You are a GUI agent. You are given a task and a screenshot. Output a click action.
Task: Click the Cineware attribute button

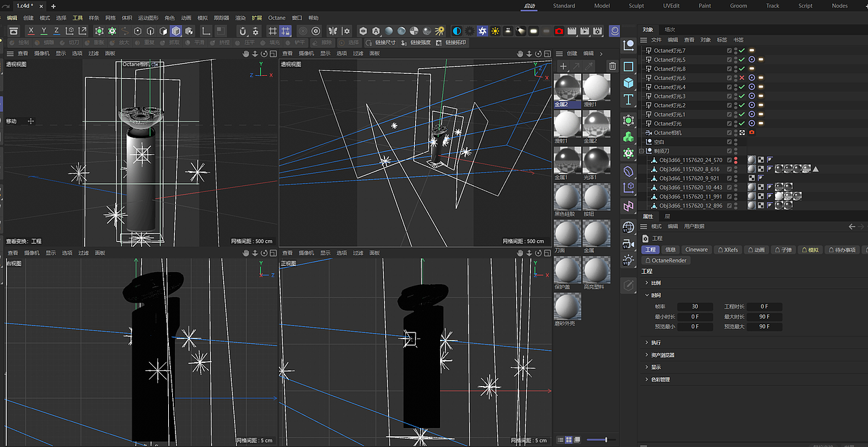tap(696, 250)
